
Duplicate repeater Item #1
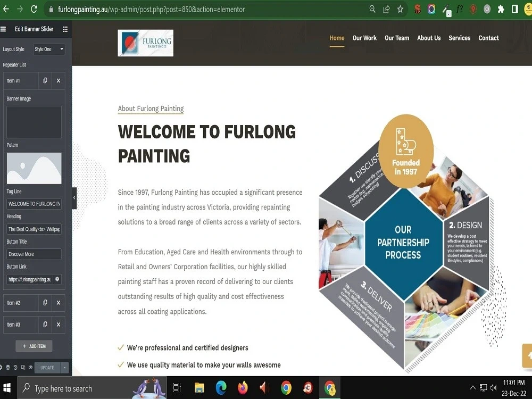coord(45,80)
